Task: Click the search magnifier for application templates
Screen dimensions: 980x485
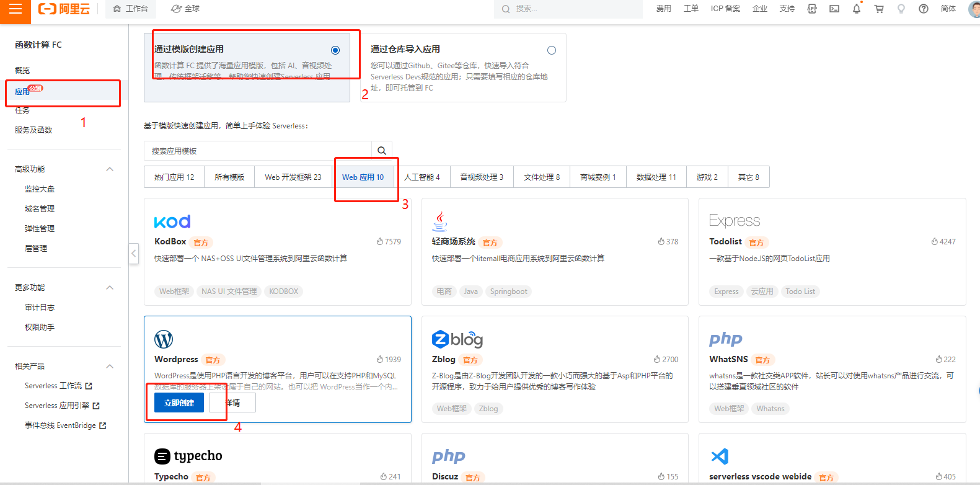Action: point(382,151)
